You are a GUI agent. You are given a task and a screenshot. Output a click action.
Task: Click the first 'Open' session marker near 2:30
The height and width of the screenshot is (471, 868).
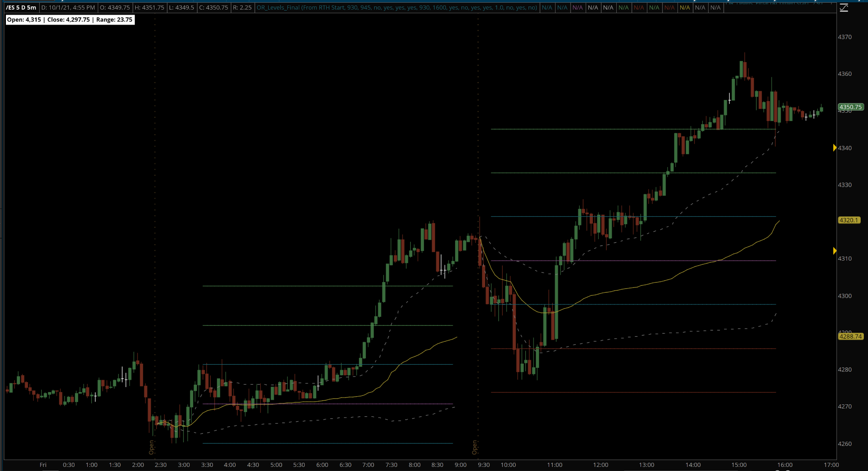click(x=152, y=447)
